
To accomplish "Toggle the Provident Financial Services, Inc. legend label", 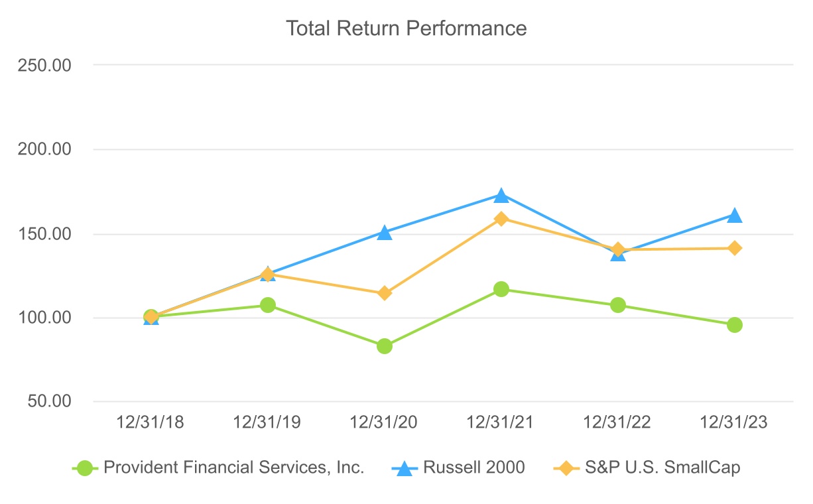I will point(234,468).
